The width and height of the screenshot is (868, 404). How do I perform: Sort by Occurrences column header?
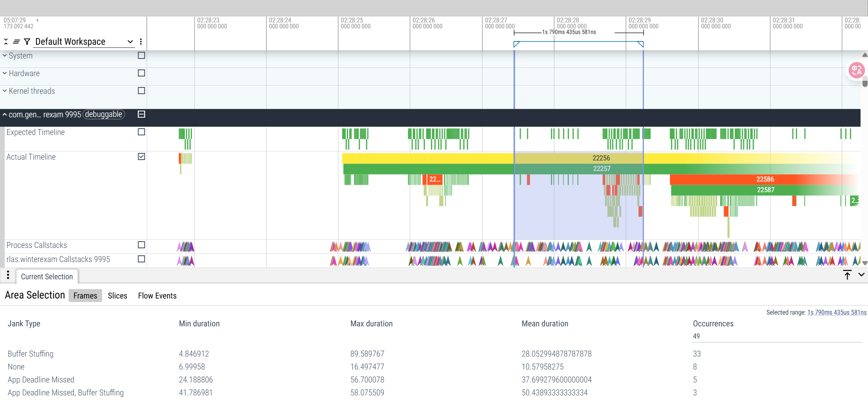713,324
